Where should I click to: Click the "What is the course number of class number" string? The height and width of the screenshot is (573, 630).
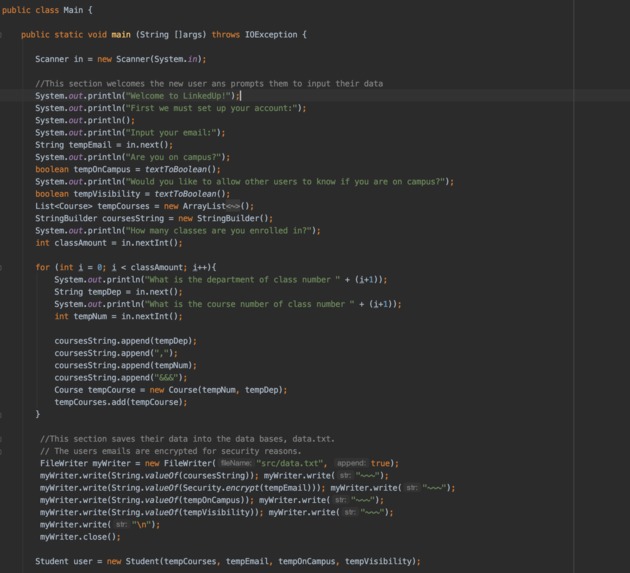pyautogui.click(x=250, y=304)
